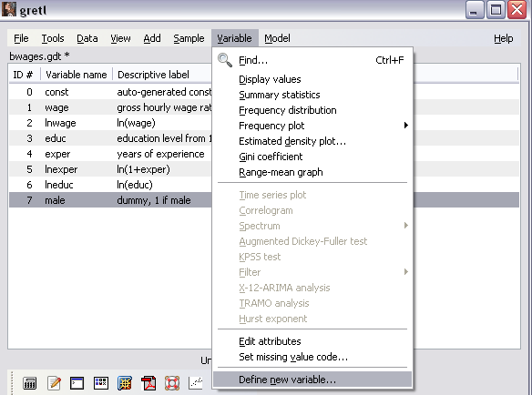
Task: Click the toolbar drag handle
Action: point(12,383)
